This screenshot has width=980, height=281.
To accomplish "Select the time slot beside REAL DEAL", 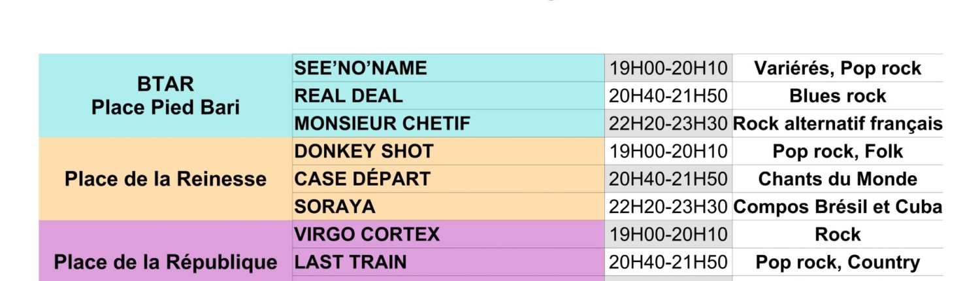I will pos(668,96).
